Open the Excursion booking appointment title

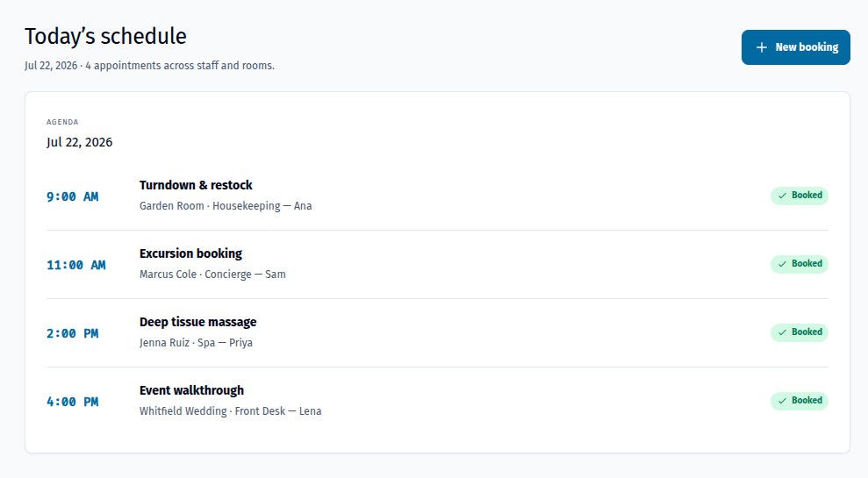191,254
